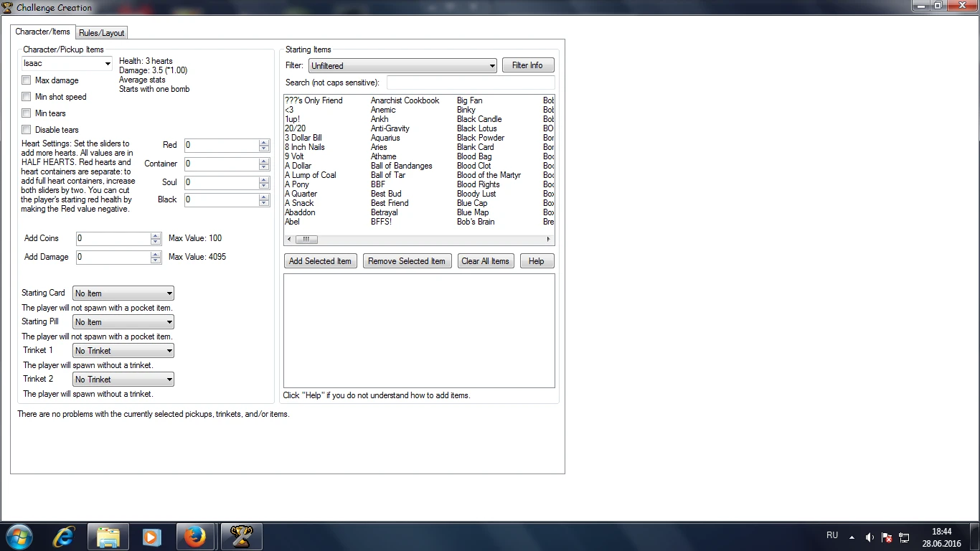Click the Remove Selected Item button
980x551 pixels.
[x=407, y=261]
